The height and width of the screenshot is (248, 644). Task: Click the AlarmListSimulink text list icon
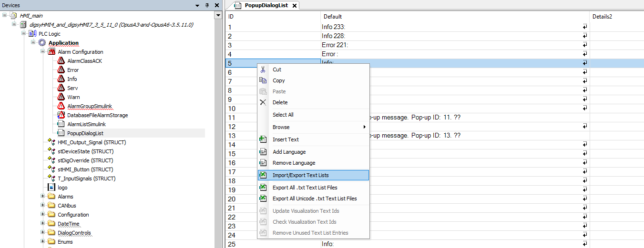pyautogui.click(x=61, y=124)
